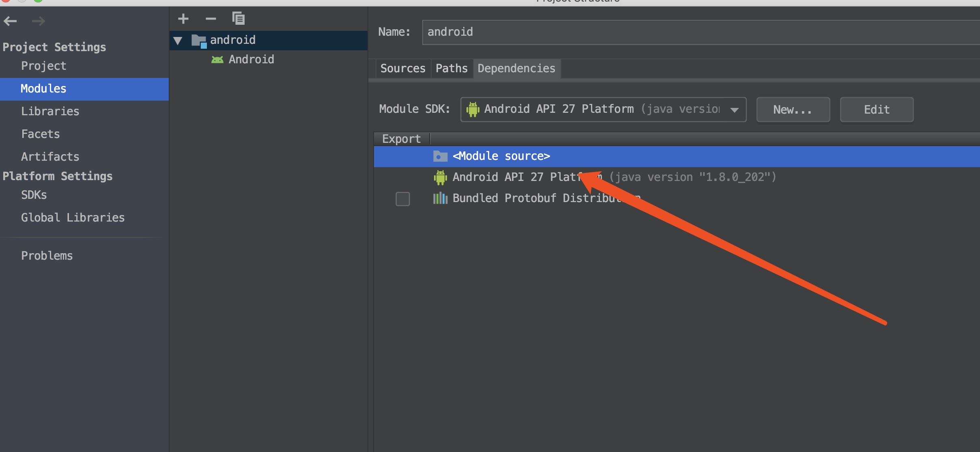Click the New... SDK button
980x452 pixels.
pyautogui.click(x=793, y=110)
